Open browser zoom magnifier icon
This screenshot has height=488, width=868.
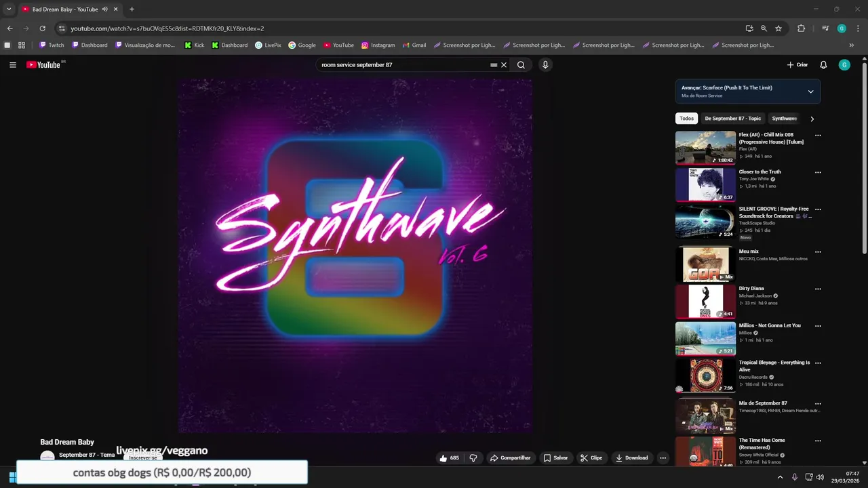764,28
